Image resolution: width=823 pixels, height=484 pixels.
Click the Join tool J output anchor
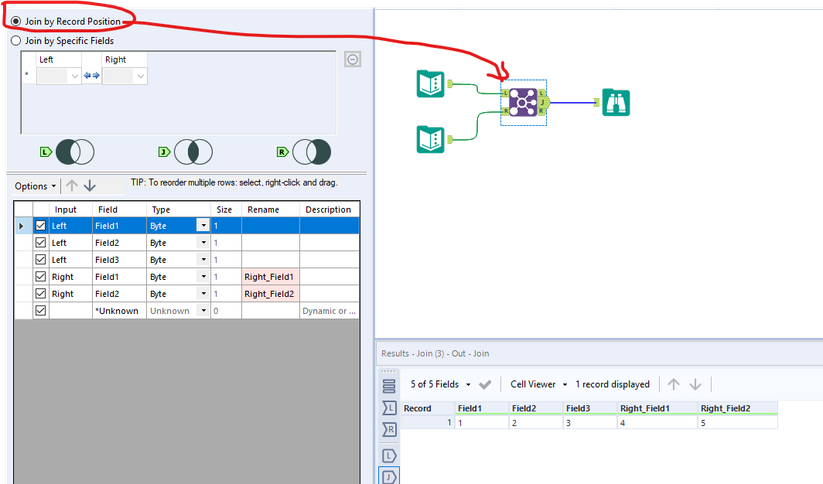tap(543, 102)
